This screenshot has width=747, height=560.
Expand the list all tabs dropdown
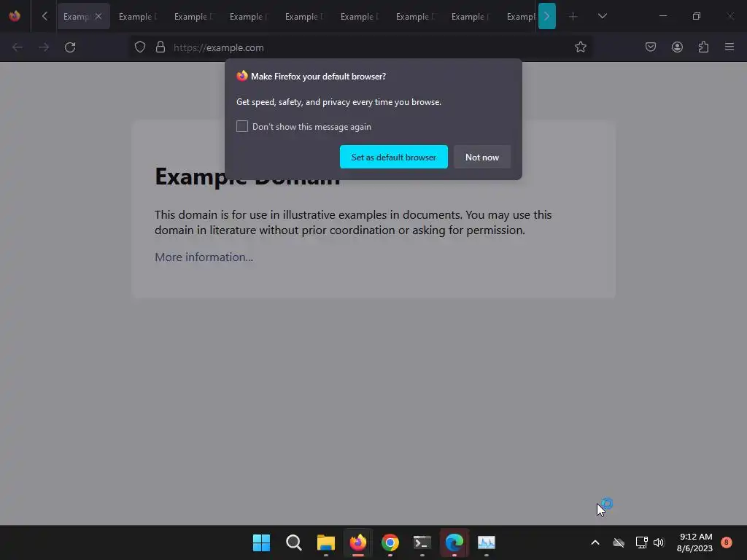602,16
